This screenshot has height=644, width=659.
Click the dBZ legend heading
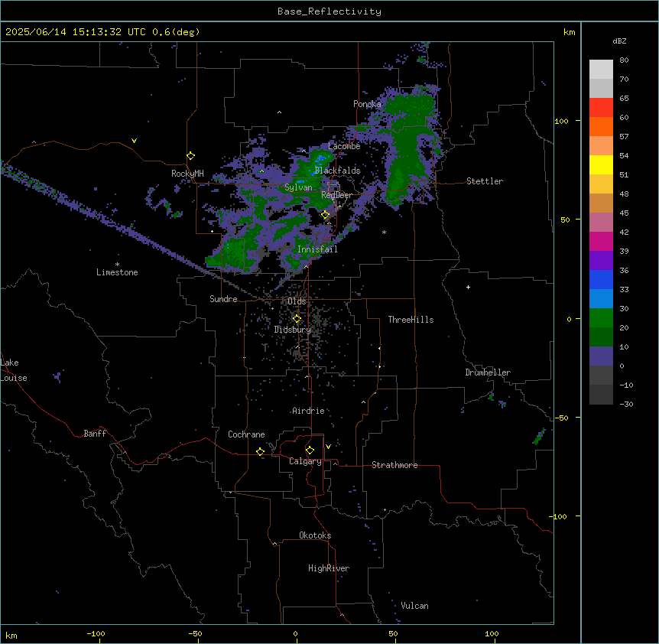(x=619, y=41)
